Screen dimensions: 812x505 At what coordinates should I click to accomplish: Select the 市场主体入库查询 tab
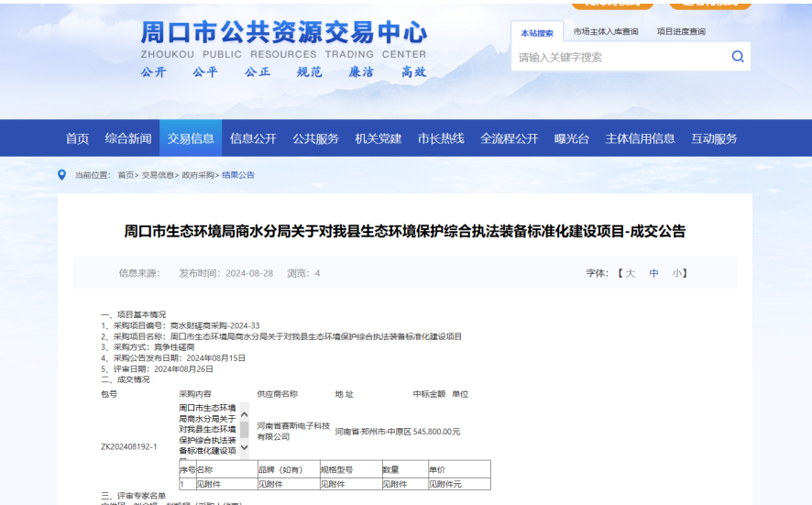(x=606, y=31)
